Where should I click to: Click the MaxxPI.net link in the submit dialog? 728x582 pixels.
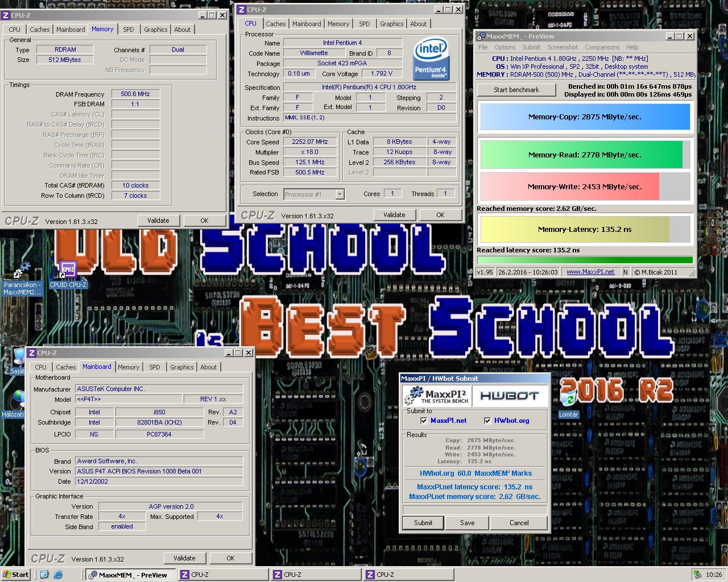point(449,421)
